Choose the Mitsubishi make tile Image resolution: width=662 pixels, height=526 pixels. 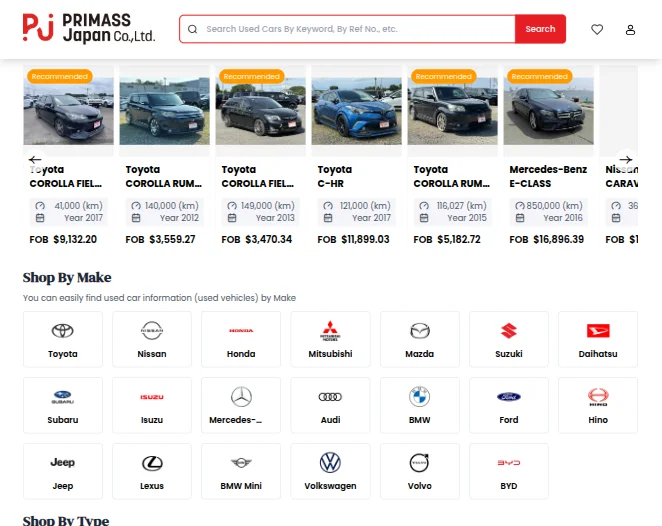(330, 339)
